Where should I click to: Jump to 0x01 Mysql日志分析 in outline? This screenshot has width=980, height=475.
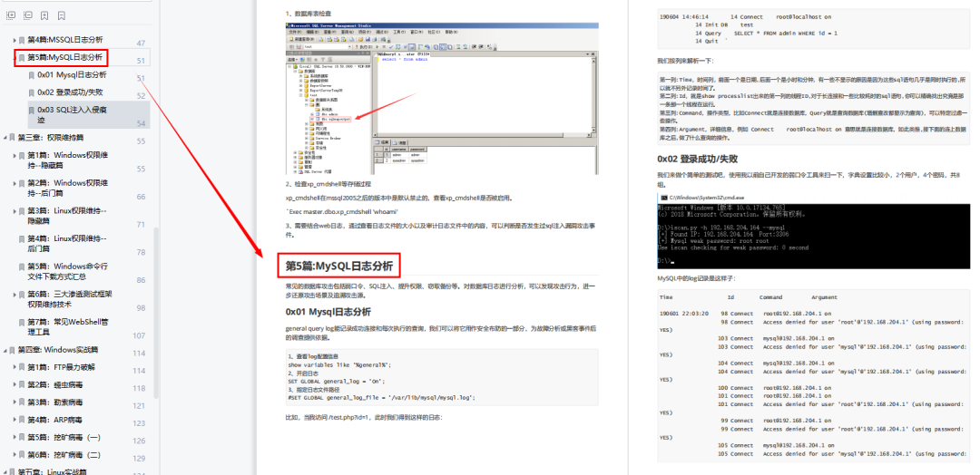[x=72, y=75]
